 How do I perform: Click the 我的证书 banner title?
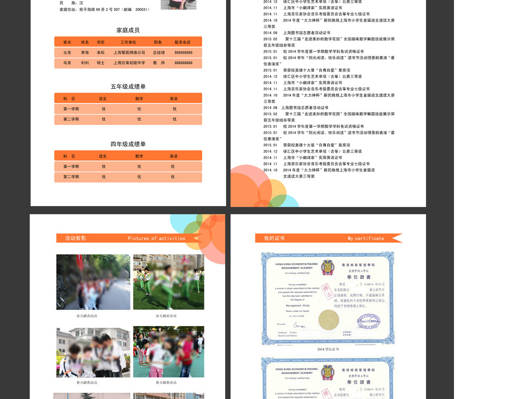[x=274, y=238]
